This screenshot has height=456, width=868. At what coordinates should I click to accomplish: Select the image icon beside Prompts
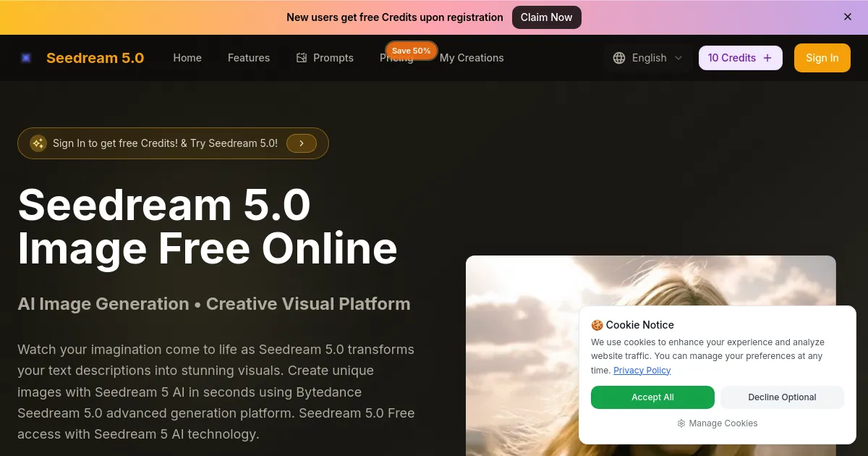[x=302, y=57]
